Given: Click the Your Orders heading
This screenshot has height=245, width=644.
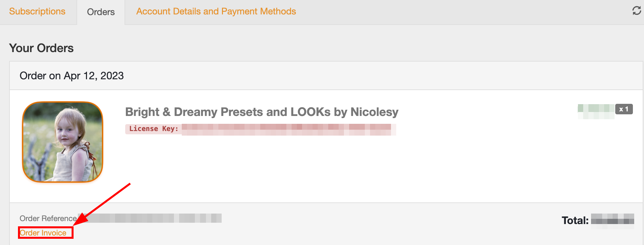Looking at the screenshot, I should [x=41, y=48].
